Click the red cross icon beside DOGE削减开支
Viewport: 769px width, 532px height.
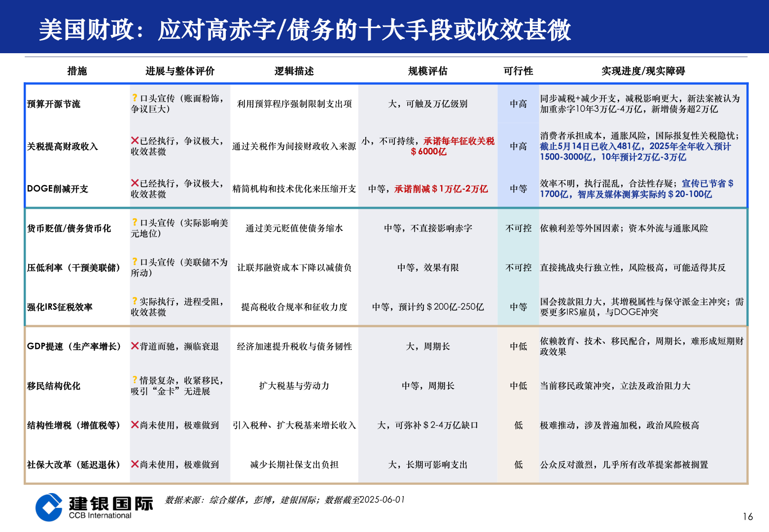136,182
